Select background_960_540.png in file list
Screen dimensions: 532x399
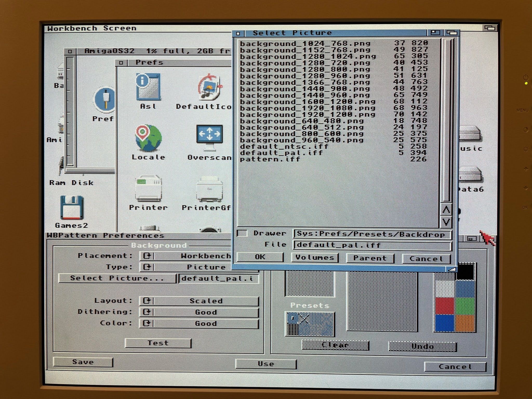[x=334, y=140]
